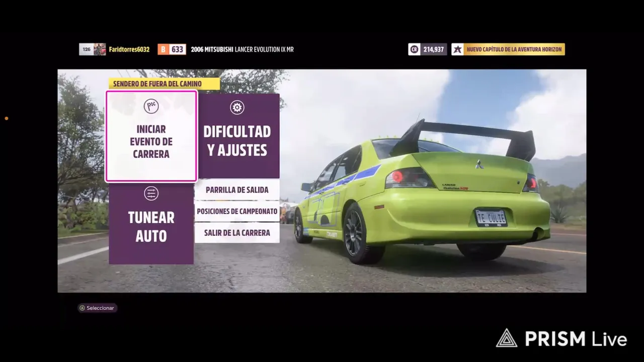This screenshot has height=362, width=644.
Task: Click the 214,937 credits amount
Action: pos(434,49)
